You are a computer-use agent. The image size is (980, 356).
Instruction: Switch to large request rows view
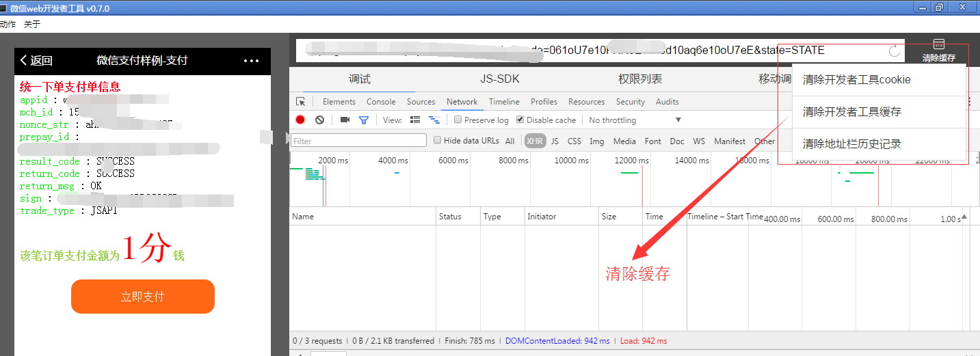[415, 120]
